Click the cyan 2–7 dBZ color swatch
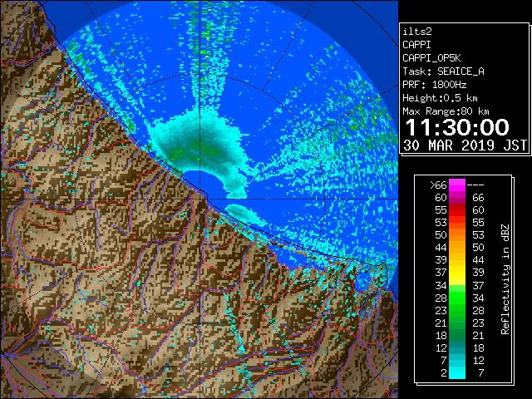The image size is (532, 399). (457, 372)
